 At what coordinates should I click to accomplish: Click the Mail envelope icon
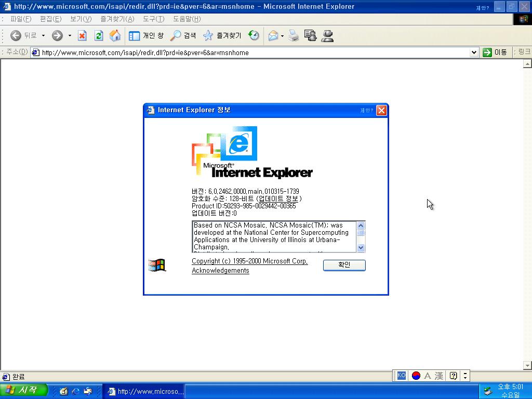273,35
